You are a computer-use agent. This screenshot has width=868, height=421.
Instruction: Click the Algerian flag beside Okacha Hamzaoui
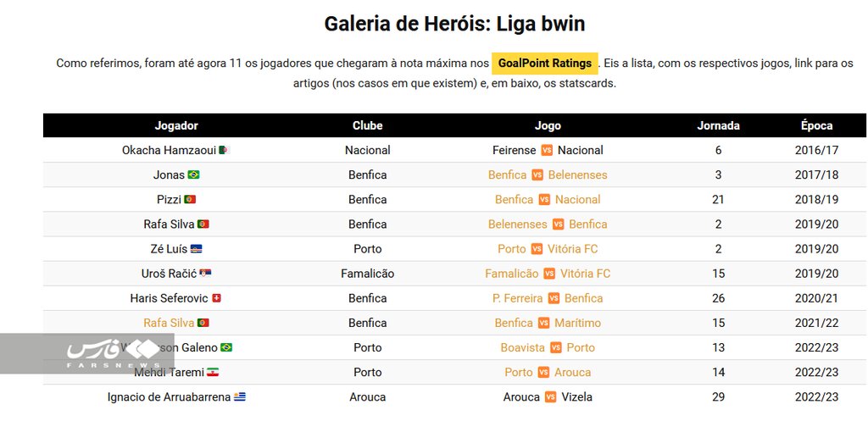coord(224,150)
